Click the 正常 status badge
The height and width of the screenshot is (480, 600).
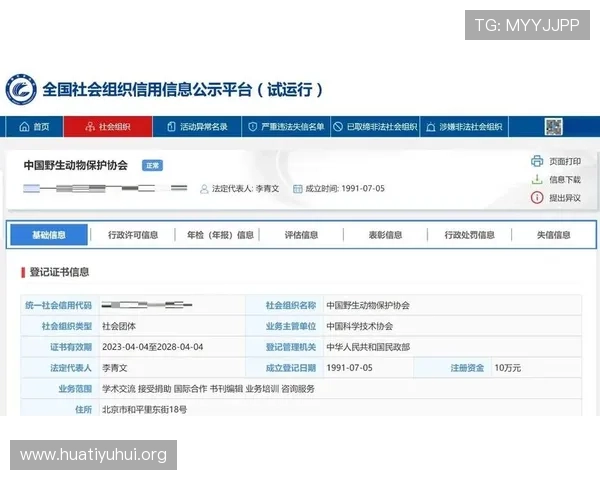(x=152, y=165)
